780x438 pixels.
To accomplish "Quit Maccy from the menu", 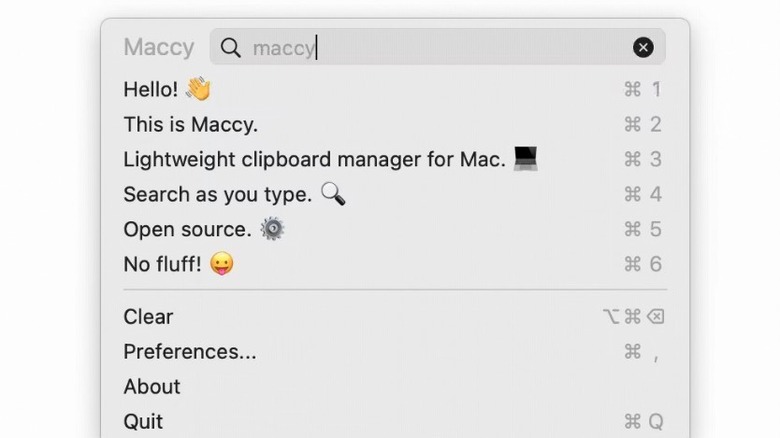I will click(143, 421).
